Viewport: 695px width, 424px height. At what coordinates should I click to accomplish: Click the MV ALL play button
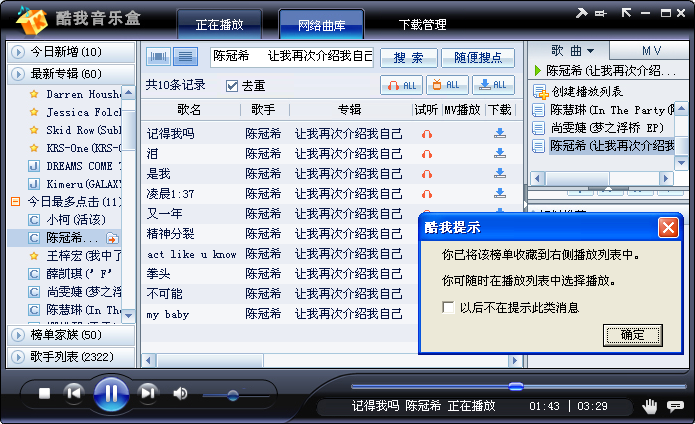447,85
